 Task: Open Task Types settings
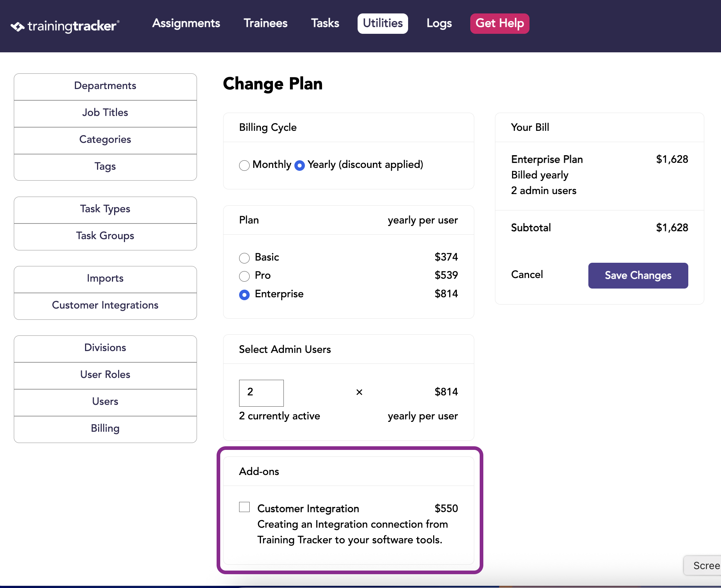(x=105, y=209)
